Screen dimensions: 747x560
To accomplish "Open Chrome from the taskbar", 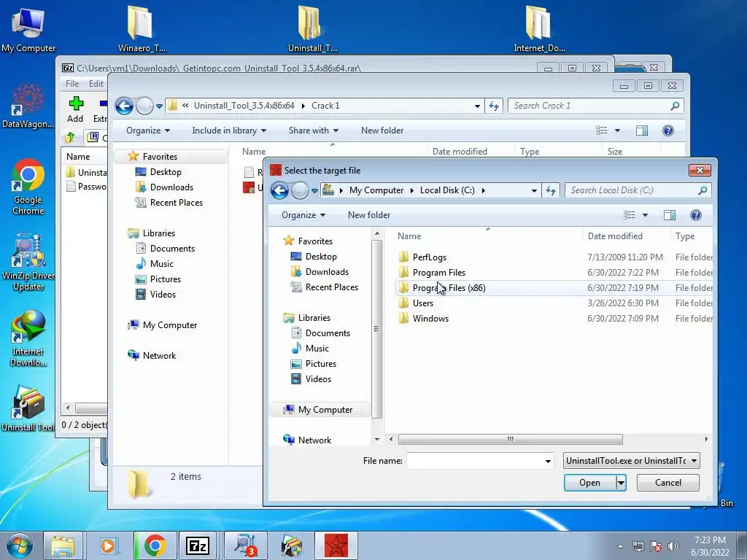I will tap(155, 545).
